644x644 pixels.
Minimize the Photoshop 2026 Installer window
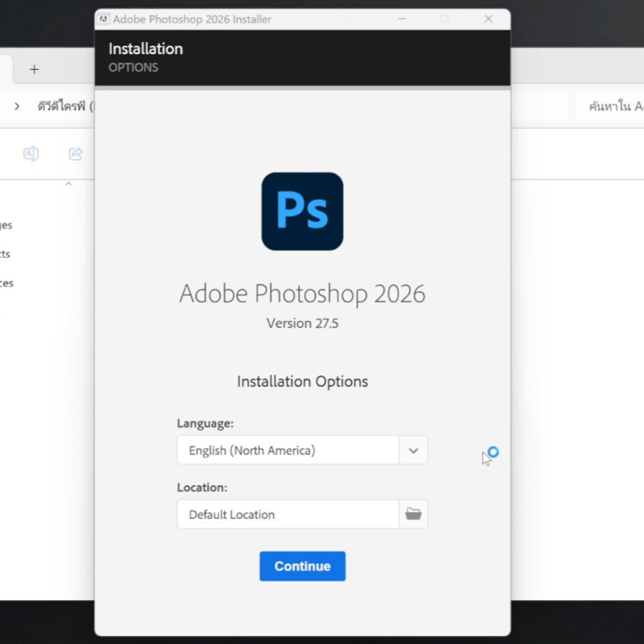(402, 19)
